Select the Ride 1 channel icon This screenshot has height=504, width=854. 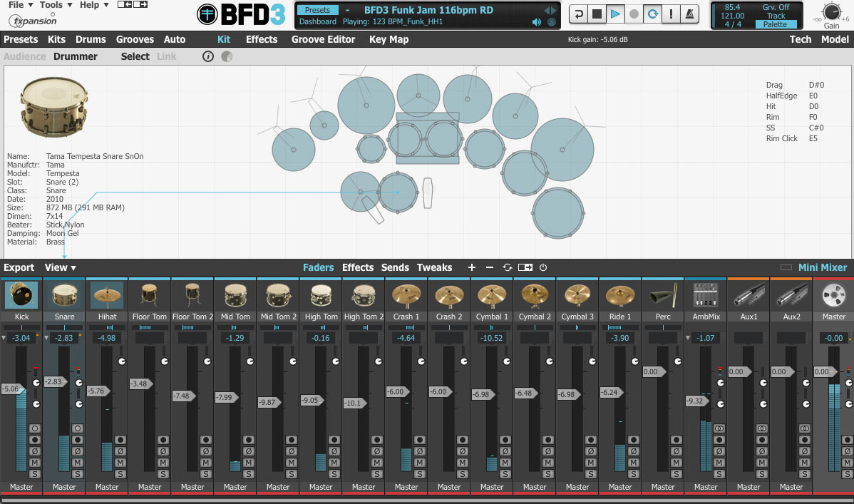click(x=620, y=295)
